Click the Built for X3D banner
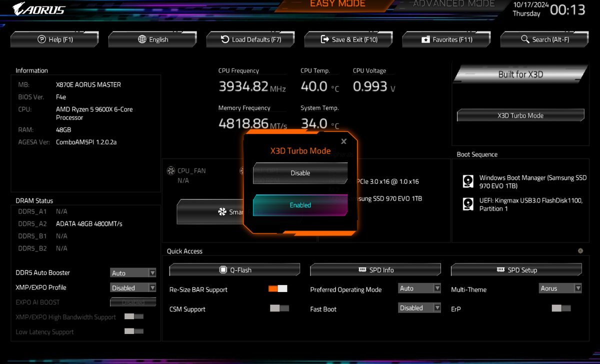This screenshot has height=364, width=600. tap(520, 74)
